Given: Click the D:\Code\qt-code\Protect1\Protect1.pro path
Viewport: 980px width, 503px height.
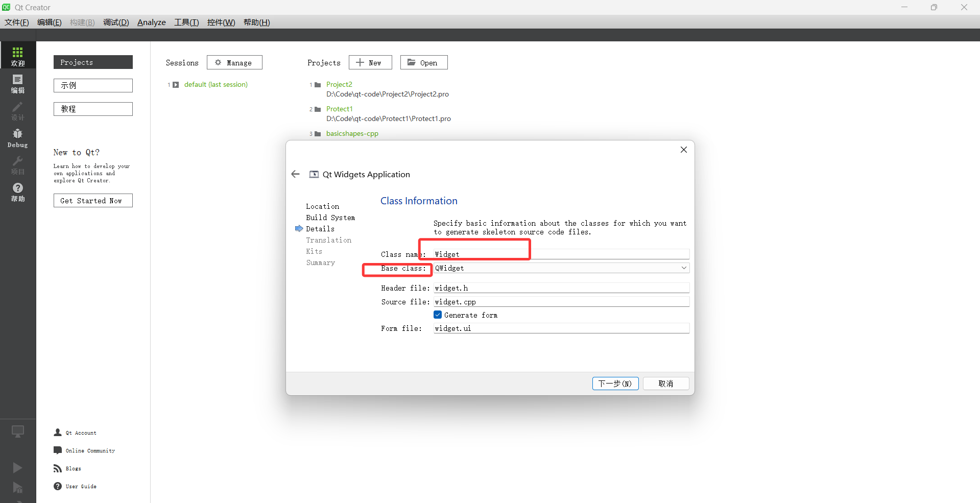Looking at the screenshot, I should click(389, 118).
